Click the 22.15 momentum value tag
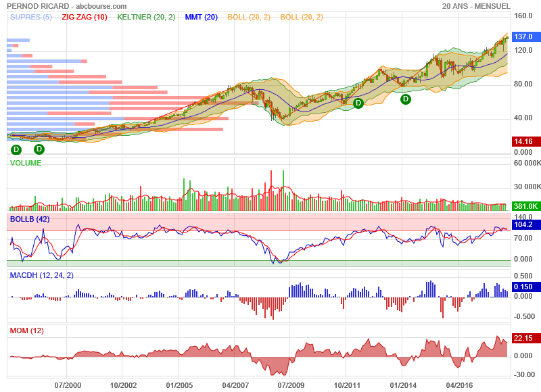Screen dimensions: 541x392 (x=526, y=338)
